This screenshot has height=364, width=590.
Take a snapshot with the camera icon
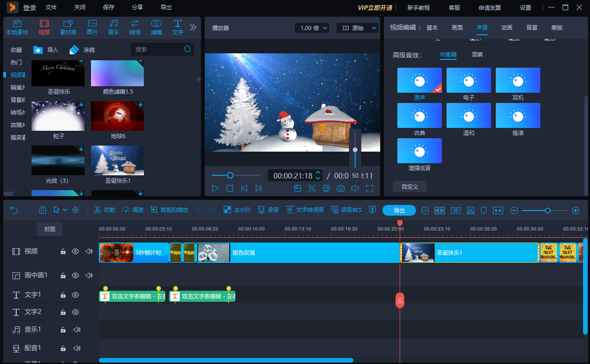point(341,188)
